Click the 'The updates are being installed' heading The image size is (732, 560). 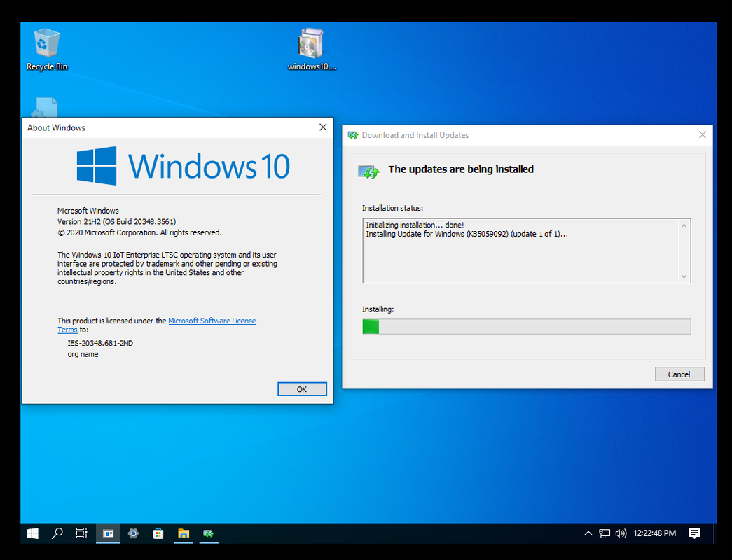(461, 169)
